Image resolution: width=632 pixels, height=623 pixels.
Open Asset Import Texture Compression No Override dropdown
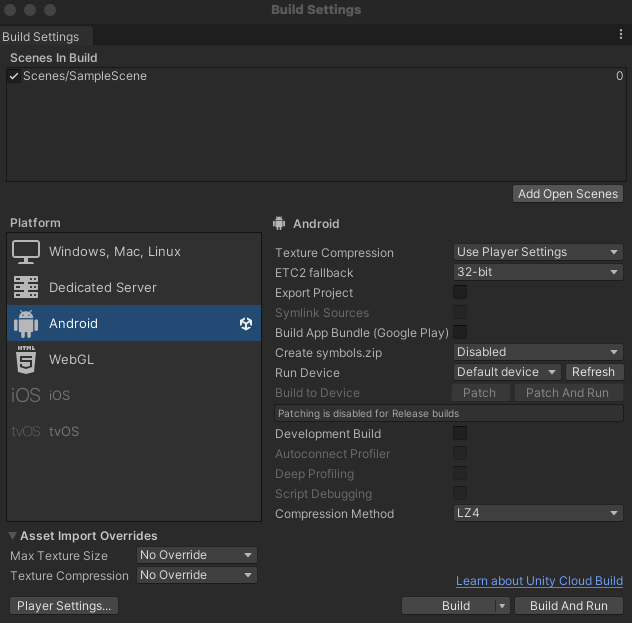point(197,575)
